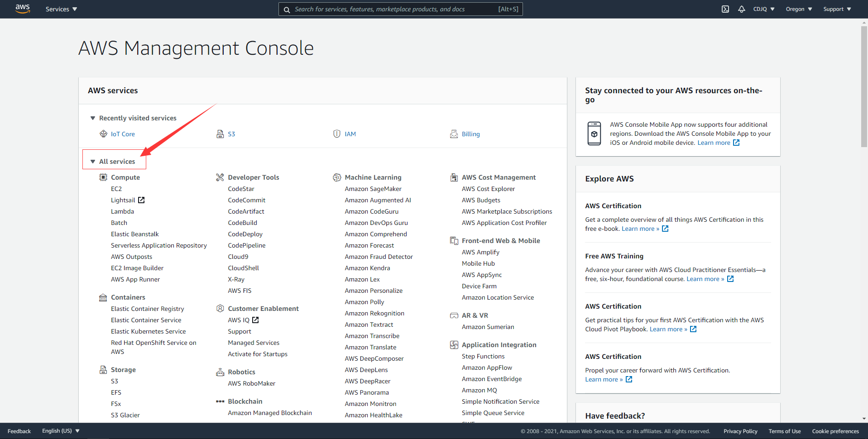Open Amazon Managed Blockchain

pos(270,413)
